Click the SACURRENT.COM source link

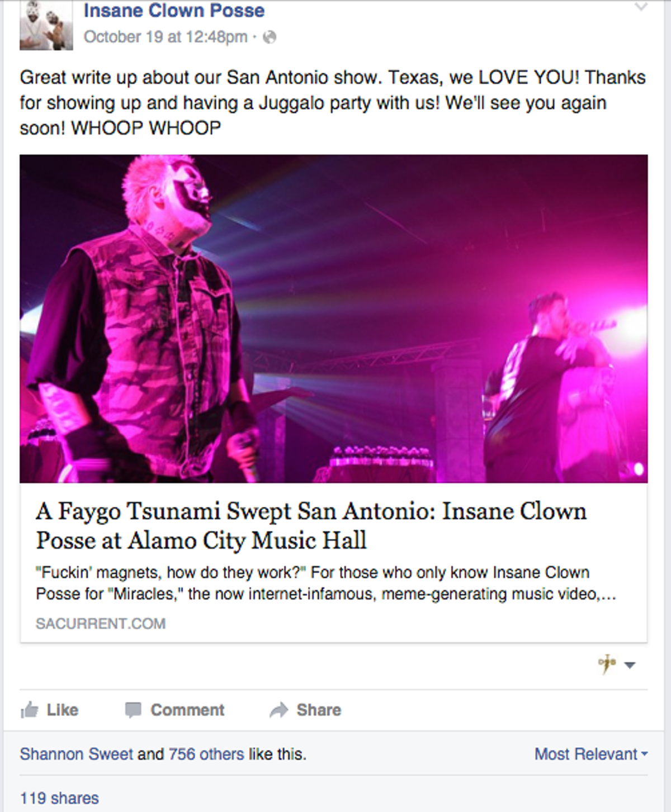click(101, 623)
